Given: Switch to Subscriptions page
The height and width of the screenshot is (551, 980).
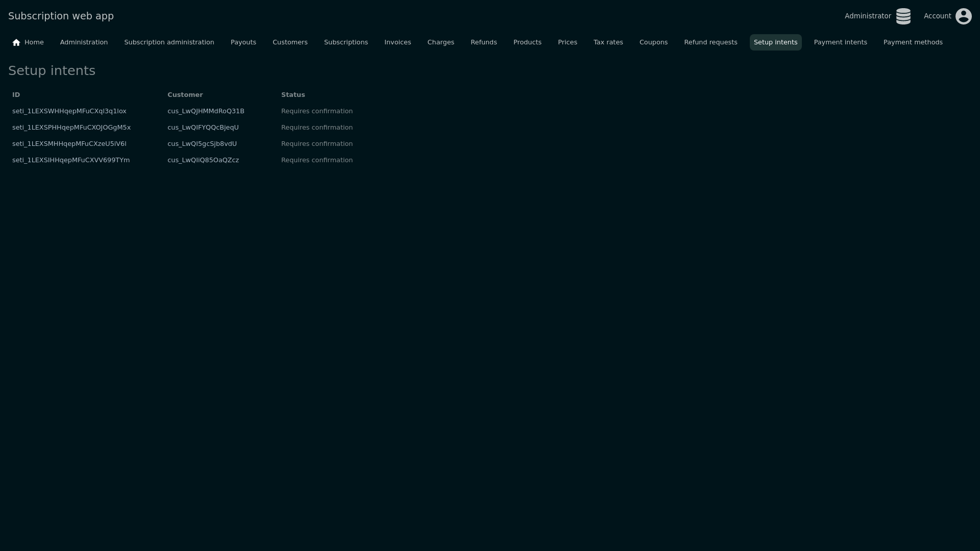Looking at the screenshot, I should tap(346, 42).
